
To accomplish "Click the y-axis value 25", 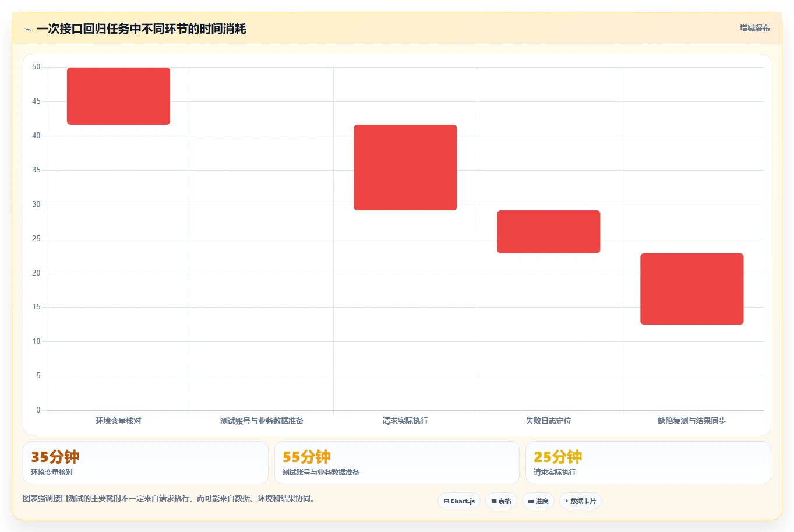I will click(x=36, y=239).
